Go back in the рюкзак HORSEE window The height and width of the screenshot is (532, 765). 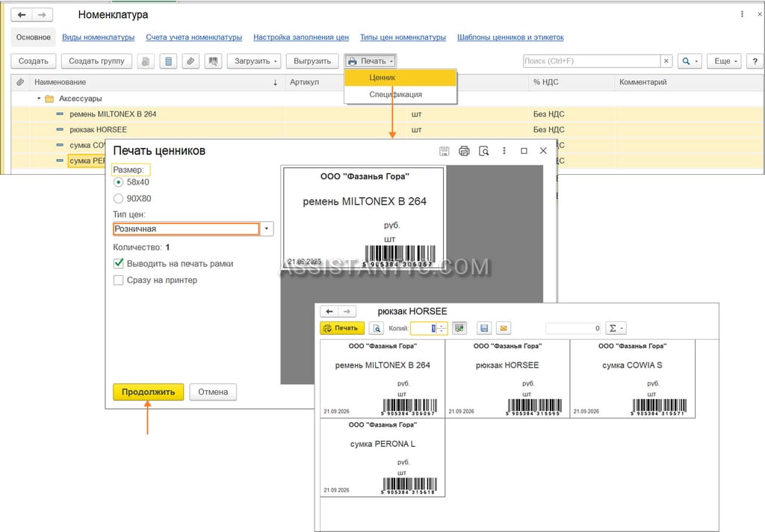pyautogui.click(x=329, y=312)
